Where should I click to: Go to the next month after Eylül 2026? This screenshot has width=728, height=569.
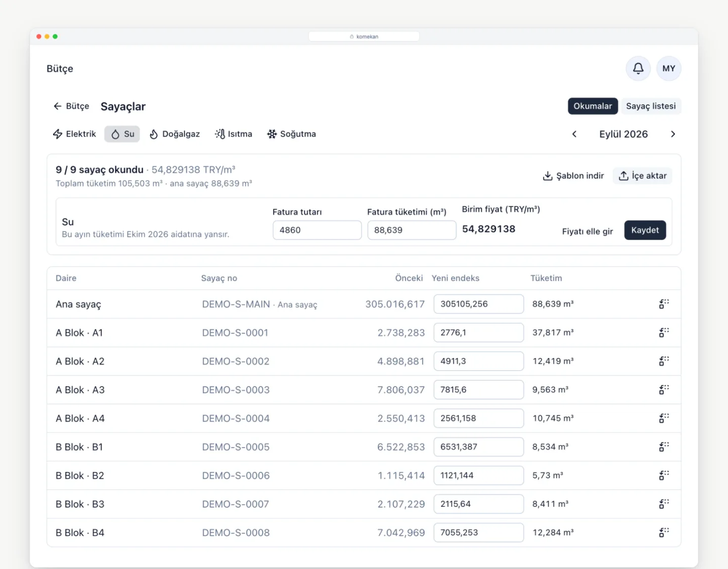point(673,134)
